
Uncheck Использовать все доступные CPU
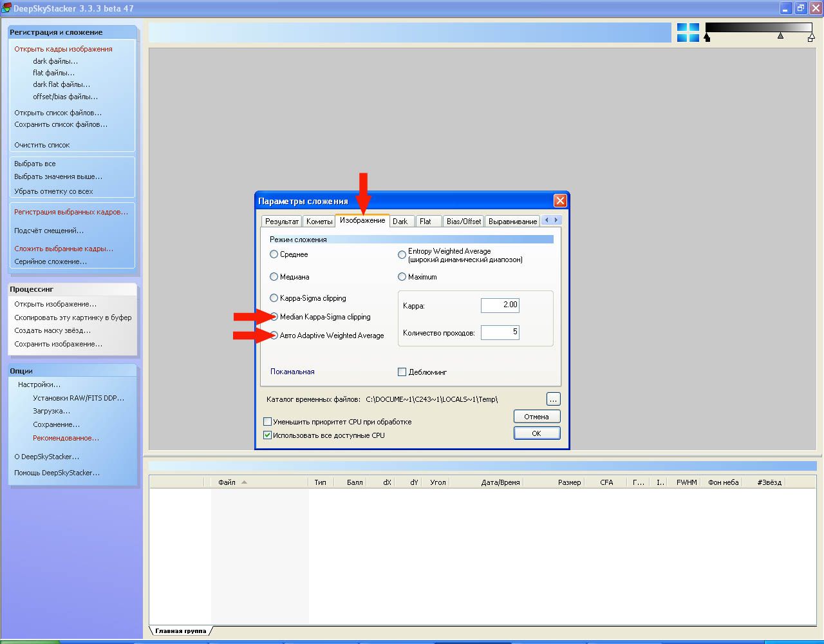(x=268, y=435)
